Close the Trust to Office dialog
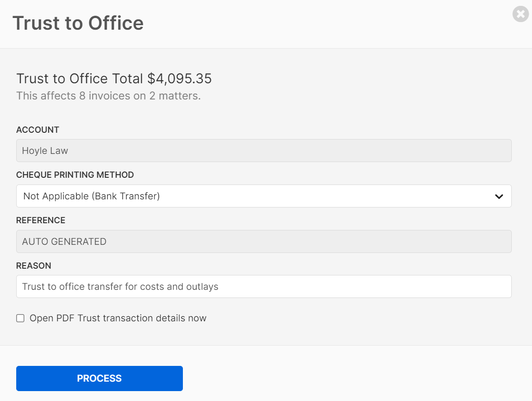 tap(520, 14)
